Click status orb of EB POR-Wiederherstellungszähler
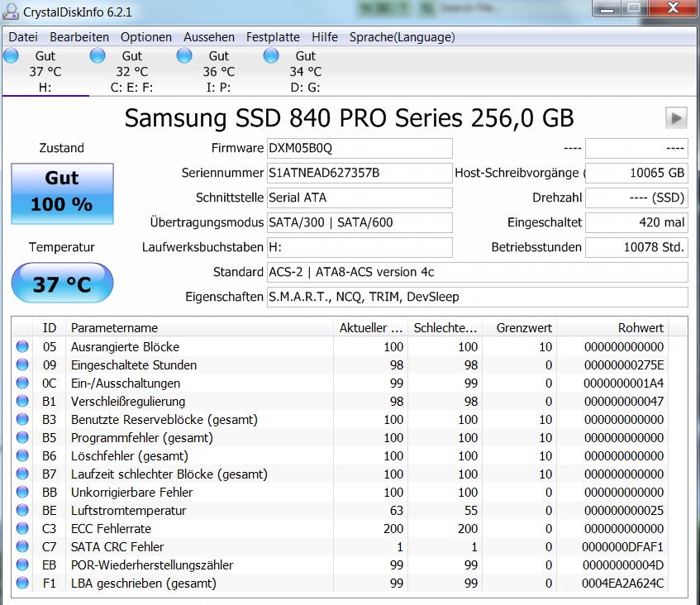Screen dimensions: 700x605 22,565
